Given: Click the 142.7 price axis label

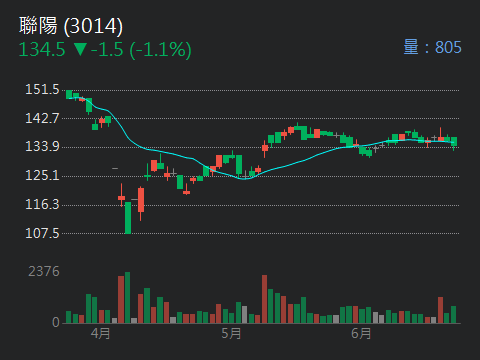Looking at the screenshot, I should click(42, 118).
